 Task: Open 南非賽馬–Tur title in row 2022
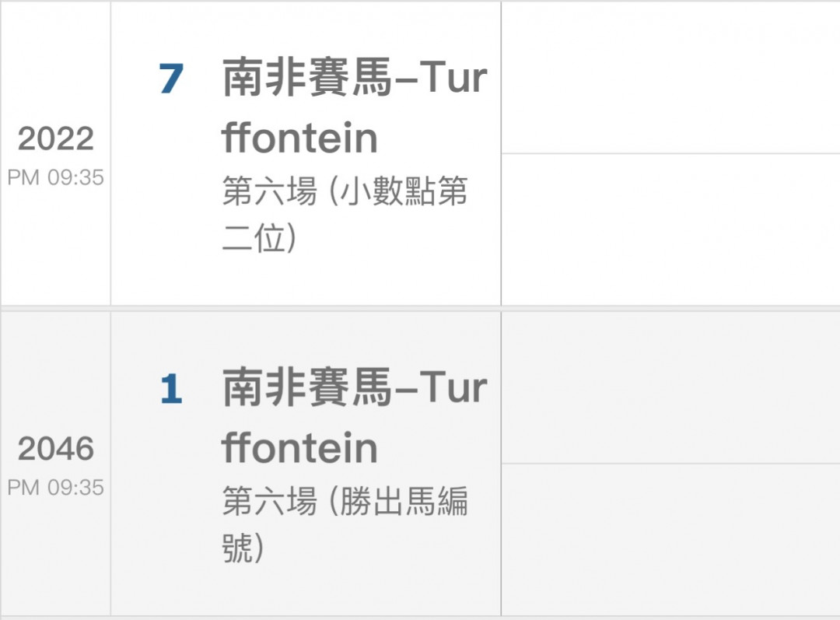355,79
